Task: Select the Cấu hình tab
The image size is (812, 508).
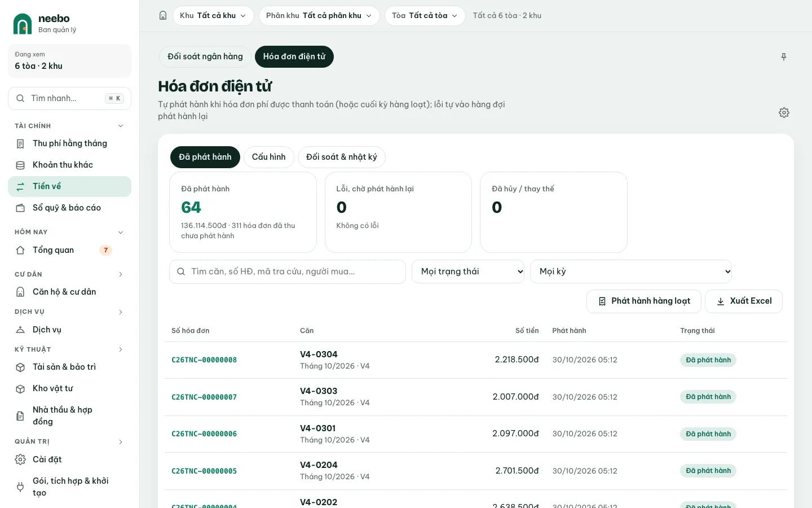Action: pyautogui.click(x=269, y=157)
